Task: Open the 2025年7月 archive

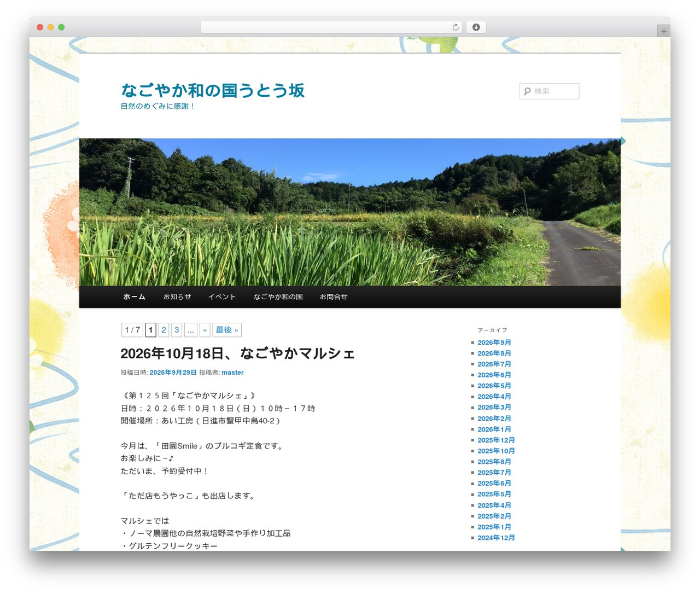Action: [x=494, y=473]
